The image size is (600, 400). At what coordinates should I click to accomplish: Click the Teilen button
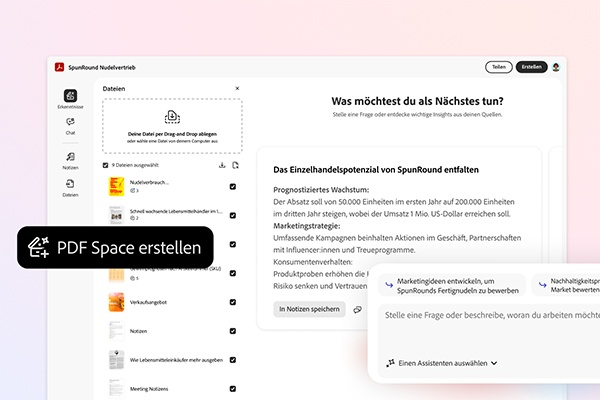point(497,67)
